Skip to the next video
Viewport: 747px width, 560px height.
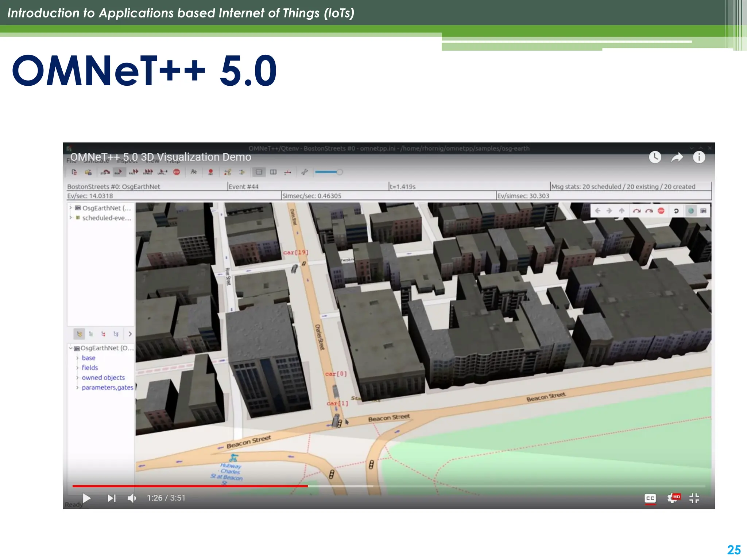pos(112,498)
